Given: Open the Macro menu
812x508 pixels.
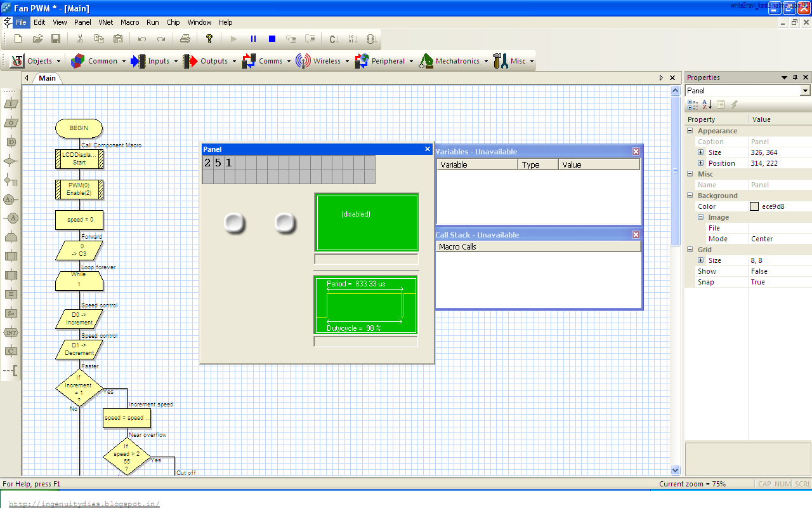Looking at the screenshot, I should click(129, 22).
